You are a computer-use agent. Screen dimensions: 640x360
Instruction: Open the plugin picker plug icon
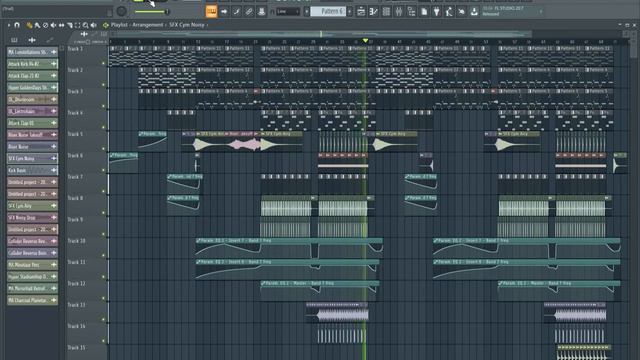click(x=436, y=12)
